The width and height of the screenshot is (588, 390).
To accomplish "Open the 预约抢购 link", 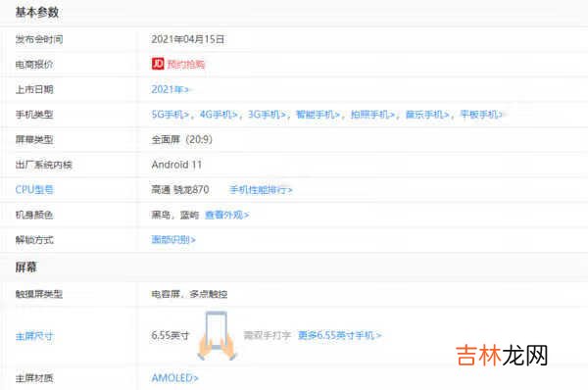I will point(186,65).
